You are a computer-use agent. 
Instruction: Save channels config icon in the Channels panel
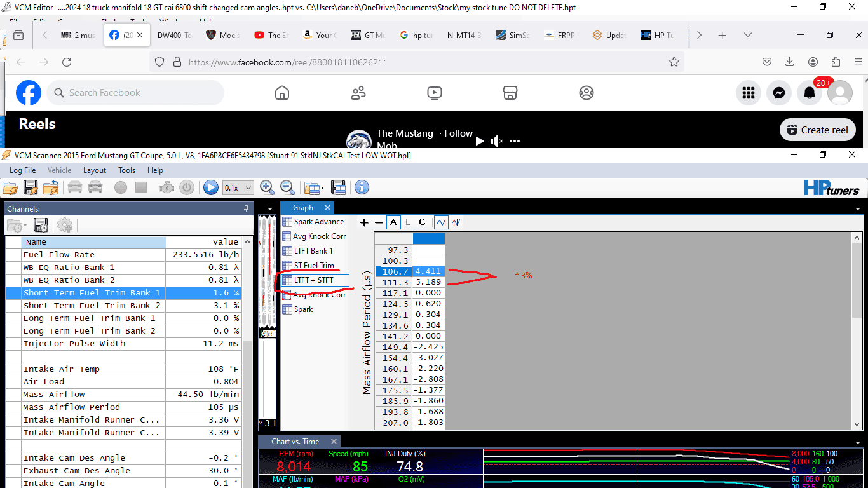click(41, 225)
